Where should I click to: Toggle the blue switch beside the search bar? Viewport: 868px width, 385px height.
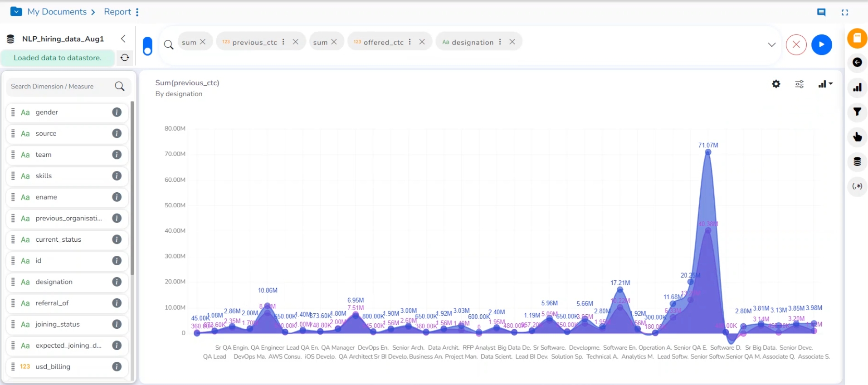147,46
